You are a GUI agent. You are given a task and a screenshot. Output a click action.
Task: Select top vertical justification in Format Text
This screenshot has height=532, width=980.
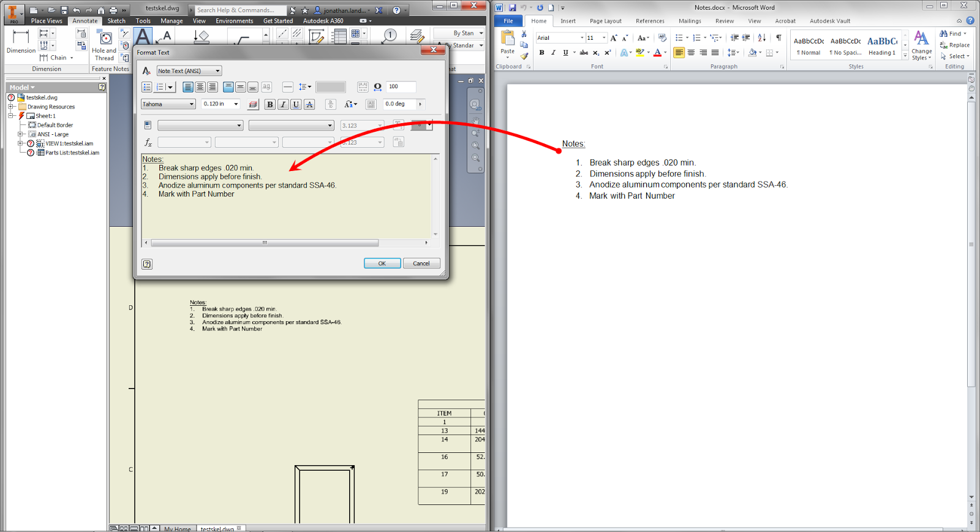tap(228, 87)
